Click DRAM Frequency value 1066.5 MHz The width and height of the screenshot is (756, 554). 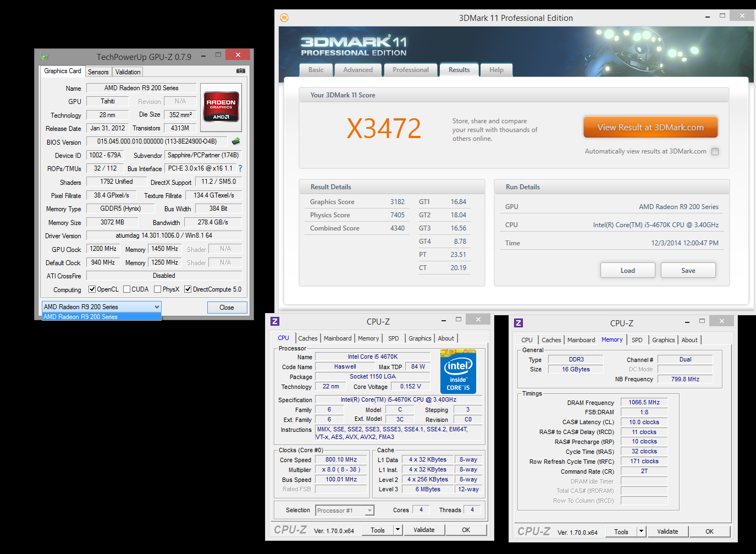coord(644,402)
